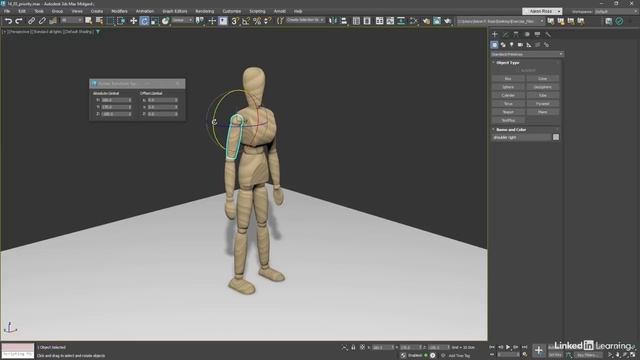640x360 pixels.
Task: Select the Select and Link tool
Action: tap(31, 21)
